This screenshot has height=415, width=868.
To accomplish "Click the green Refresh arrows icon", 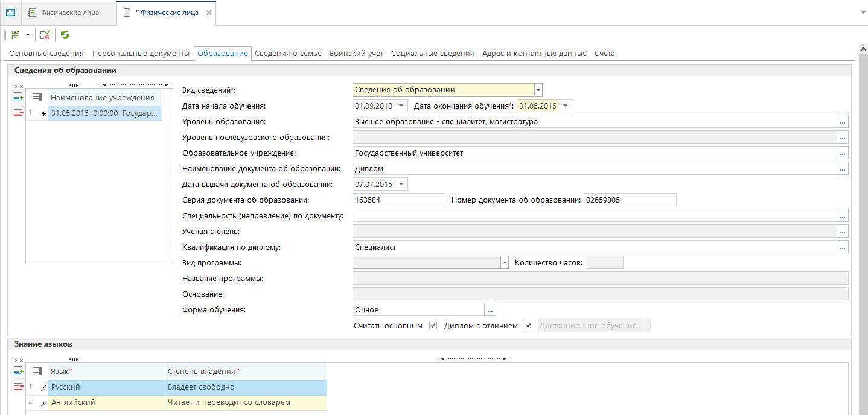I will 65,35.
